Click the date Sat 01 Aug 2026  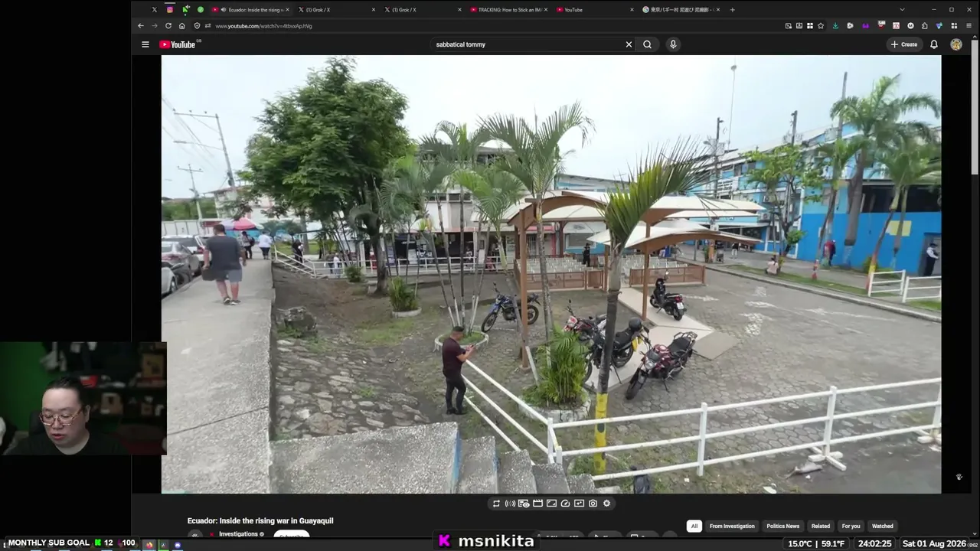coord(934,543)
